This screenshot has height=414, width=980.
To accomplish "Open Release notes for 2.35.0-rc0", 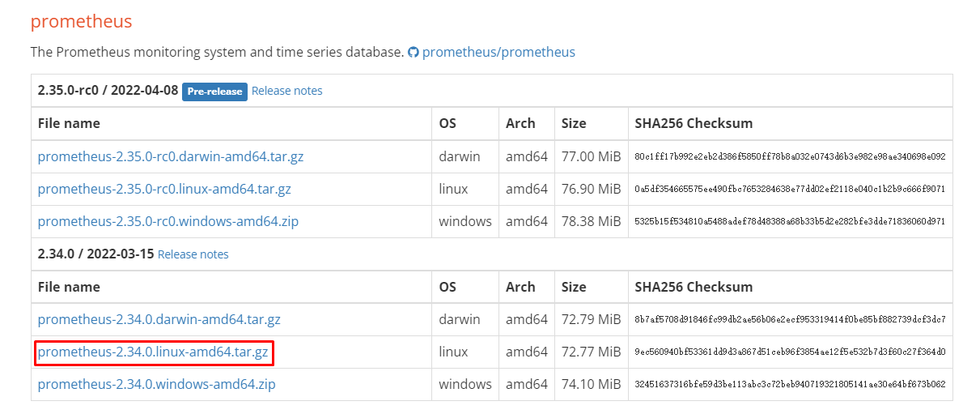I will 286,91.
